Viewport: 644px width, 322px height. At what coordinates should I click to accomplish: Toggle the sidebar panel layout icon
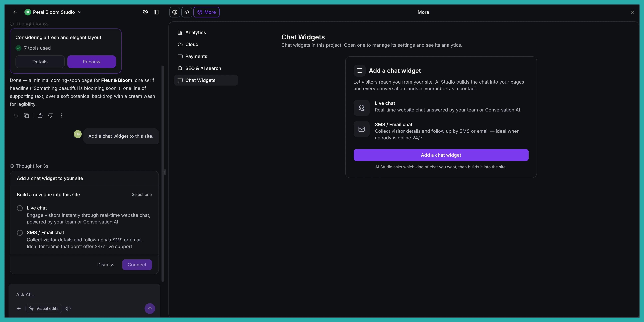point(156,12)
